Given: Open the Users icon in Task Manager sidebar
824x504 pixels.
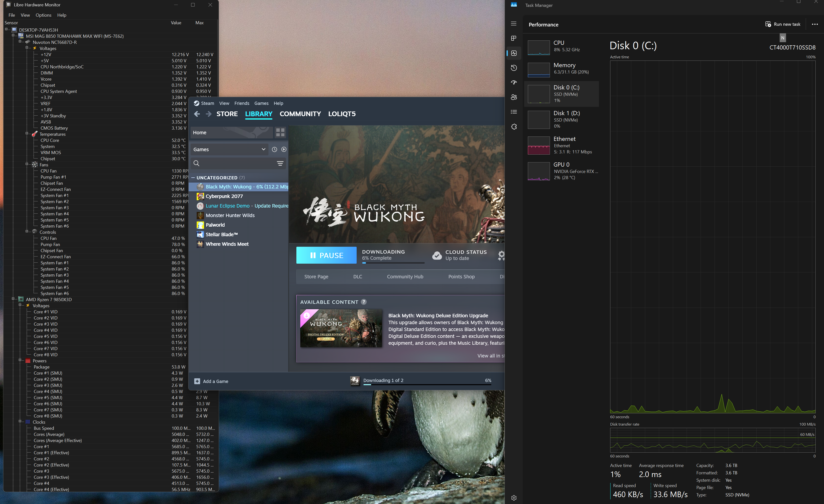Looking at the screenshot, I should click(x=514, y=97).
